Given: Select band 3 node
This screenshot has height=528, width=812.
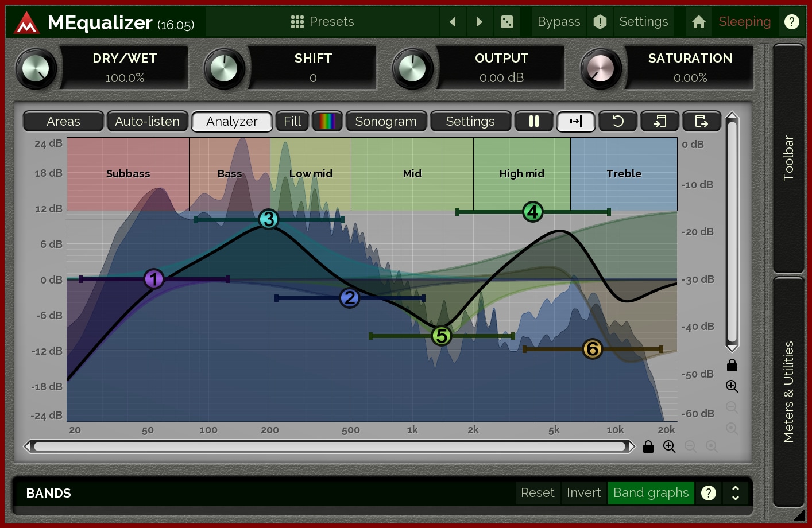Looking at the screenshot, I should (268, 219).
